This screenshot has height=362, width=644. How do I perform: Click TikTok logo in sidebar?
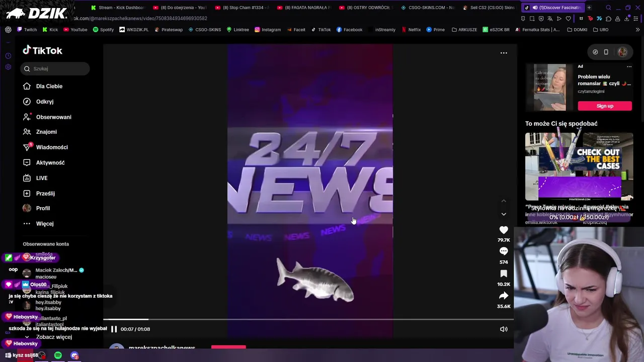coord(42,50)
